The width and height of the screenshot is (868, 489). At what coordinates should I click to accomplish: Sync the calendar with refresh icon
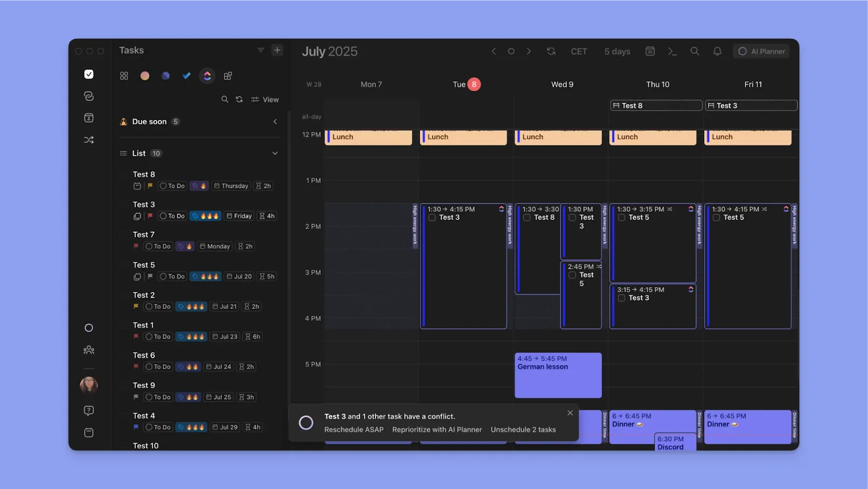(x=551, y=51)
